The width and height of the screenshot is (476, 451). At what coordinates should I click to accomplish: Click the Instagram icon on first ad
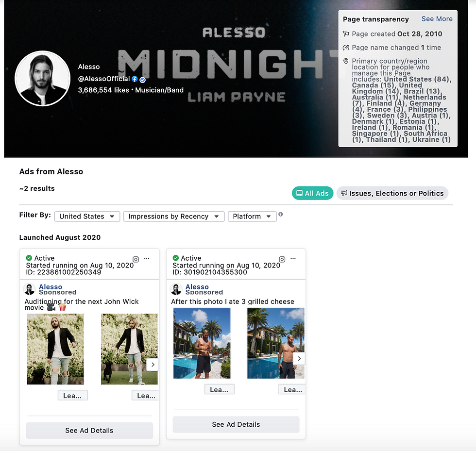click(136, 259)
